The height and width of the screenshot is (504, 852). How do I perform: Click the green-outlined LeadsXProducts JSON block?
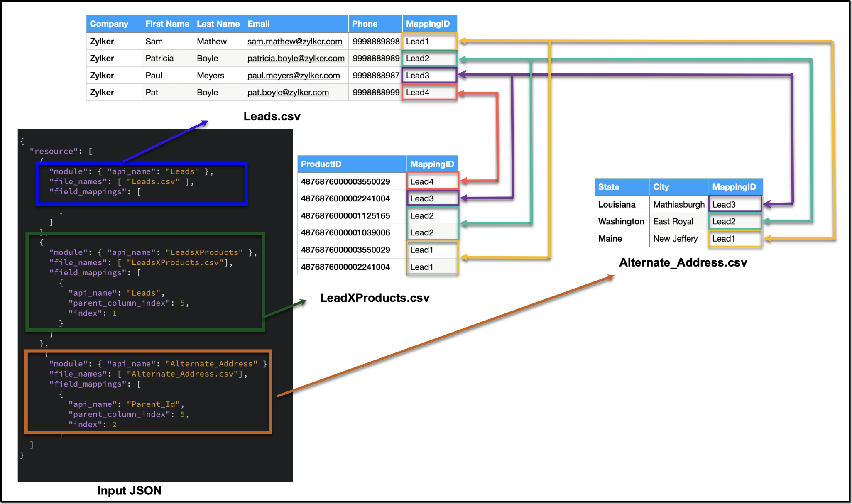click(145, 282)
